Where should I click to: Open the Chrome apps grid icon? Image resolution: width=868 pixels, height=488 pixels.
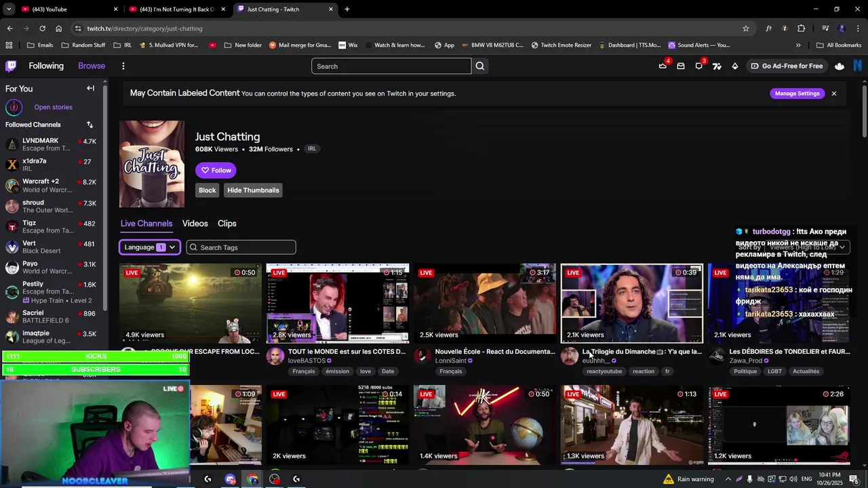[x=9, y=45]
